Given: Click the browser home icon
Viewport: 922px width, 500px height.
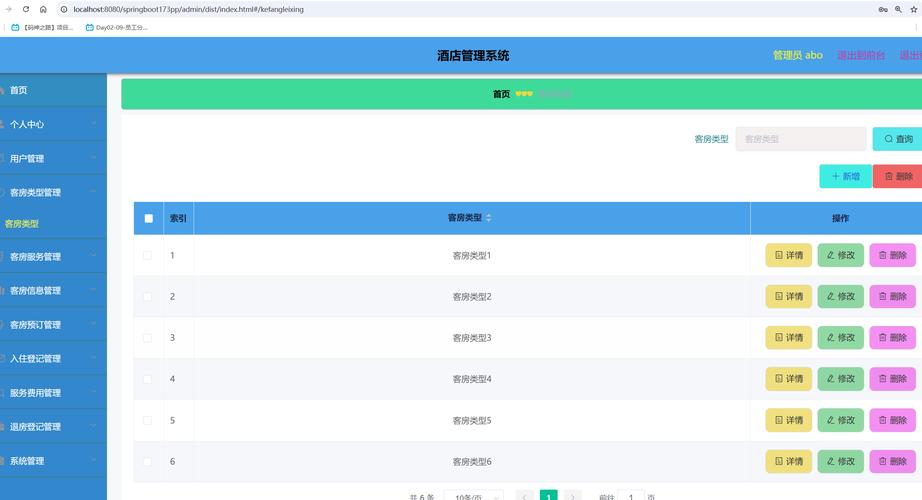Looking at the screenshot, I should pos(43,9).
